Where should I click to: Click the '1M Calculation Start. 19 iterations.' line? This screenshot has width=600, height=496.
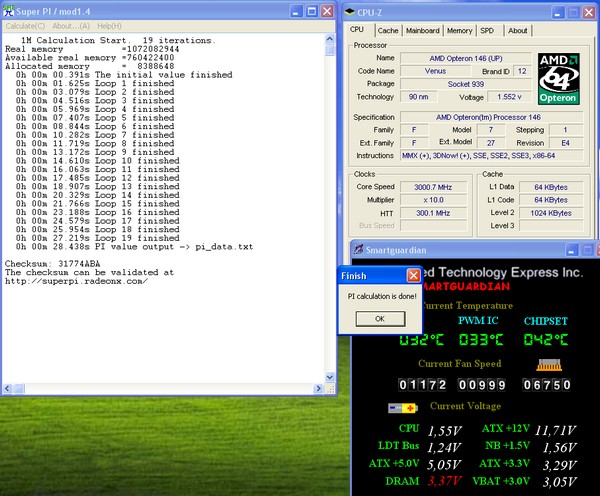click(x=118, y=40)
